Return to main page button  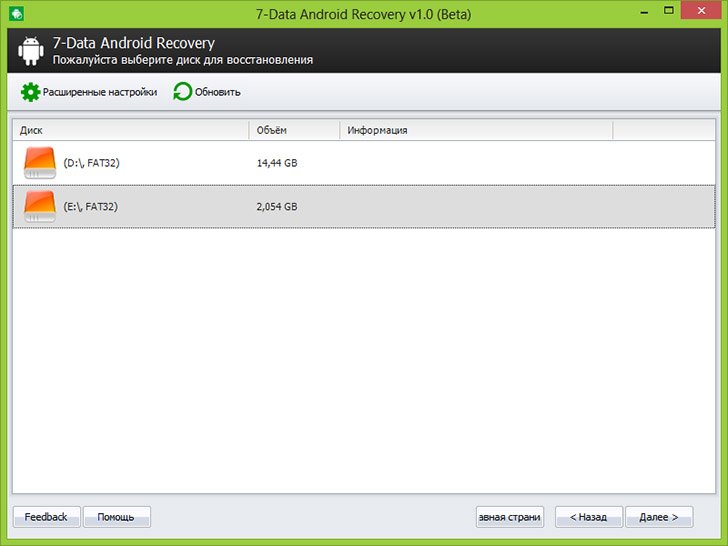click(510, 517)
